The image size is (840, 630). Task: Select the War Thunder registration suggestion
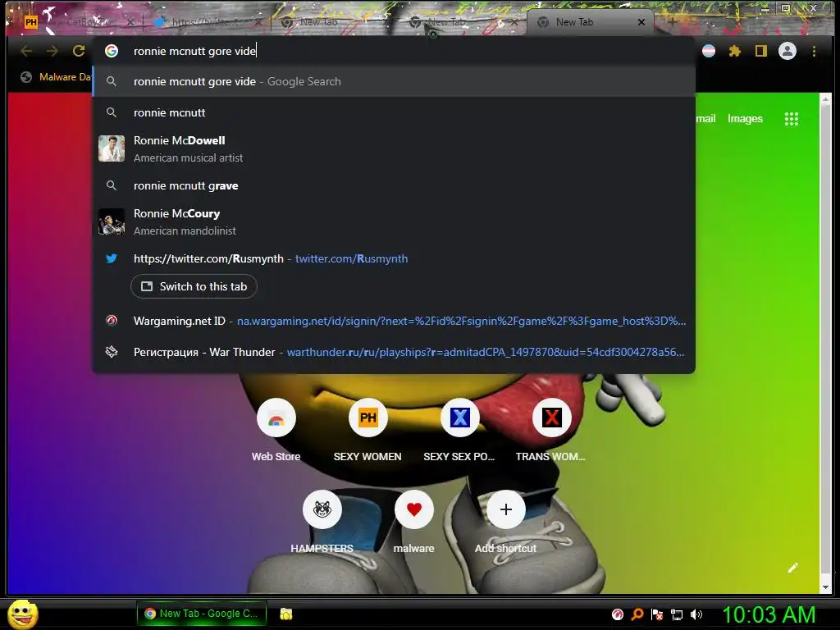[x=394, y=352]
